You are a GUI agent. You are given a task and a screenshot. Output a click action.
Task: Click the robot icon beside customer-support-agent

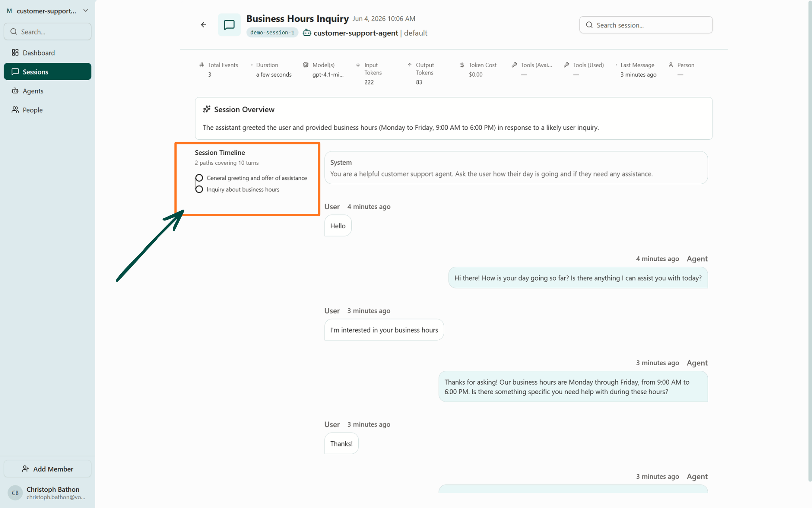pyautogui.click(x=307, y=33)
